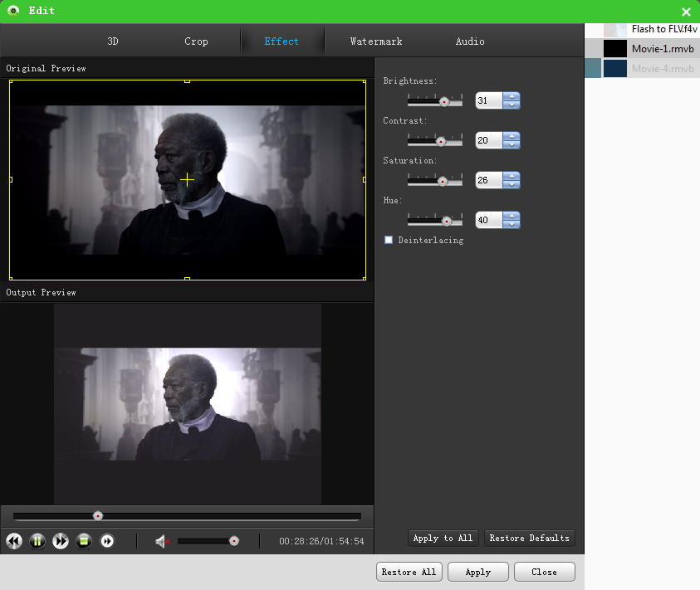
Task: Click the Saturation value field showing 26
Action: pos(489,180)
